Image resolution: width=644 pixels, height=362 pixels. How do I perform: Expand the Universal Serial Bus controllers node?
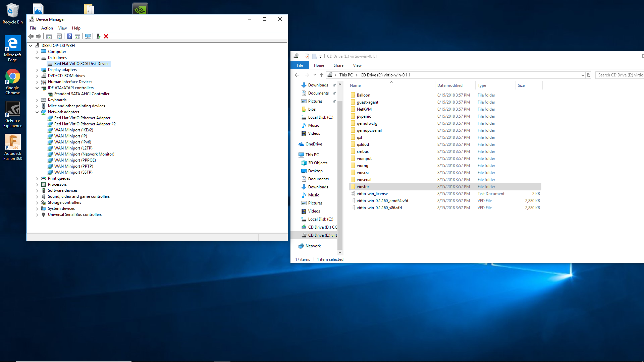[x=37, y=215]
